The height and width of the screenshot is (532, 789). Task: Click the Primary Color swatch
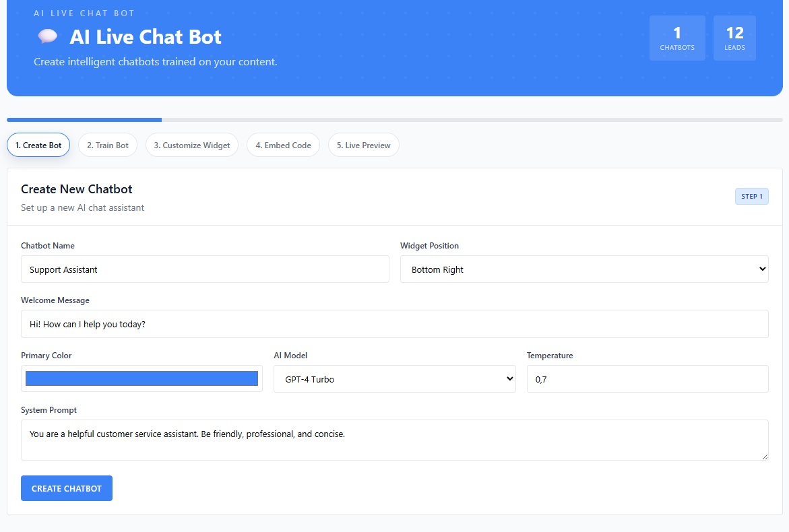click(141, 378)
